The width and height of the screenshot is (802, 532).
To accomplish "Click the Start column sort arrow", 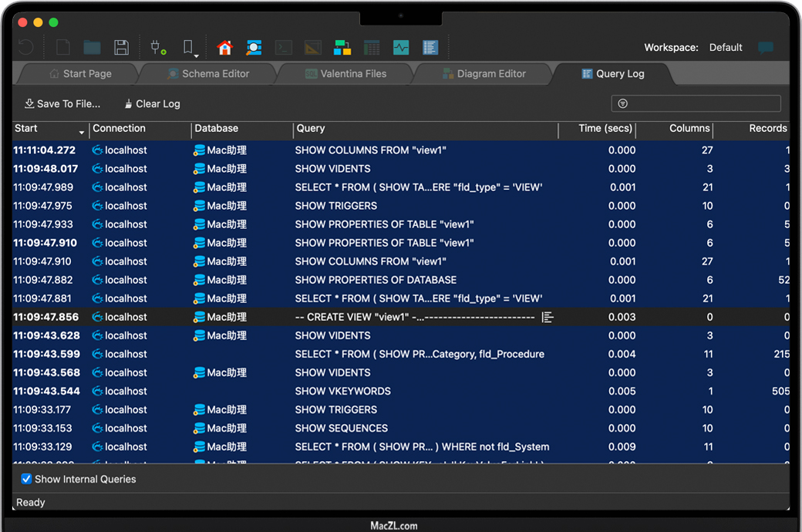I will (x=81, y=132).
